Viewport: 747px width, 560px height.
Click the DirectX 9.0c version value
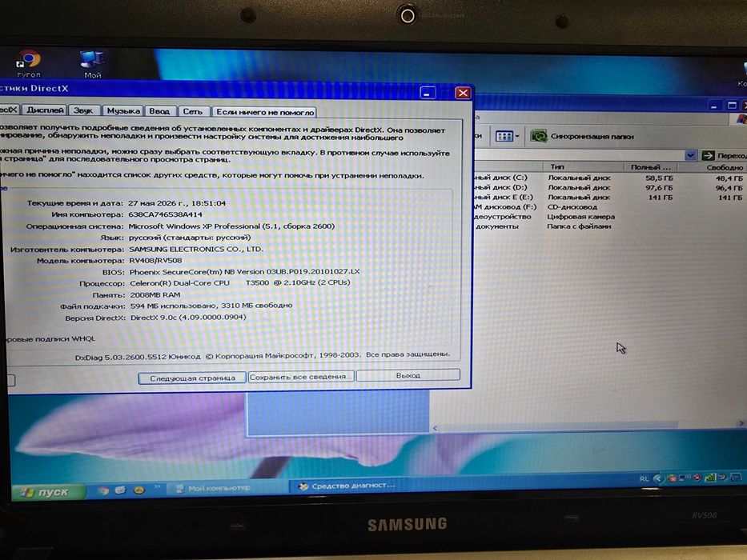(188, 317)
